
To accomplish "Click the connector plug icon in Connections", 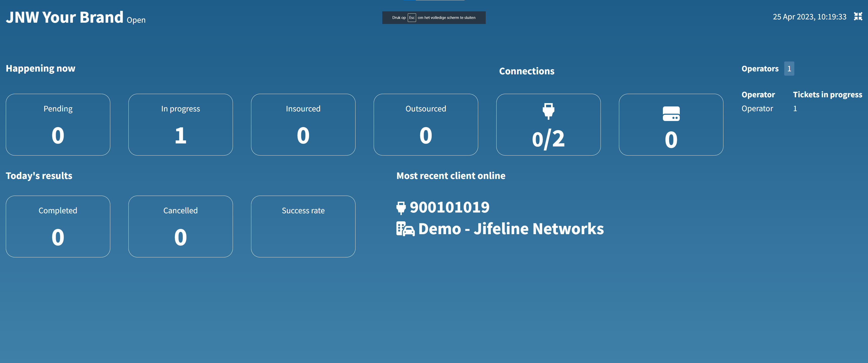I will tap(548, 111).
